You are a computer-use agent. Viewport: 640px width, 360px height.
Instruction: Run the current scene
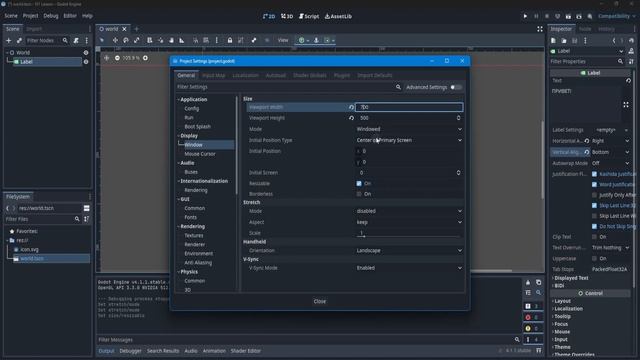568,16
